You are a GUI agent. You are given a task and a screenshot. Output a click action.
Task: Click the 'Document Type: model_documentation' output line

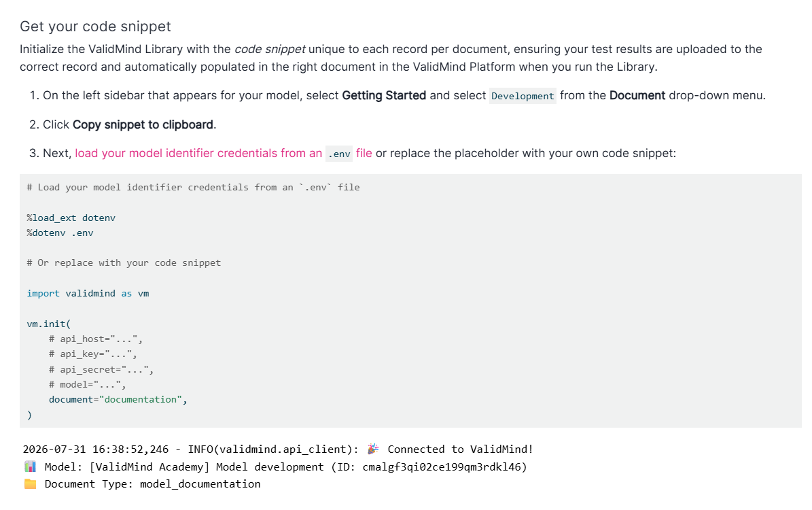tap(152, 484)
